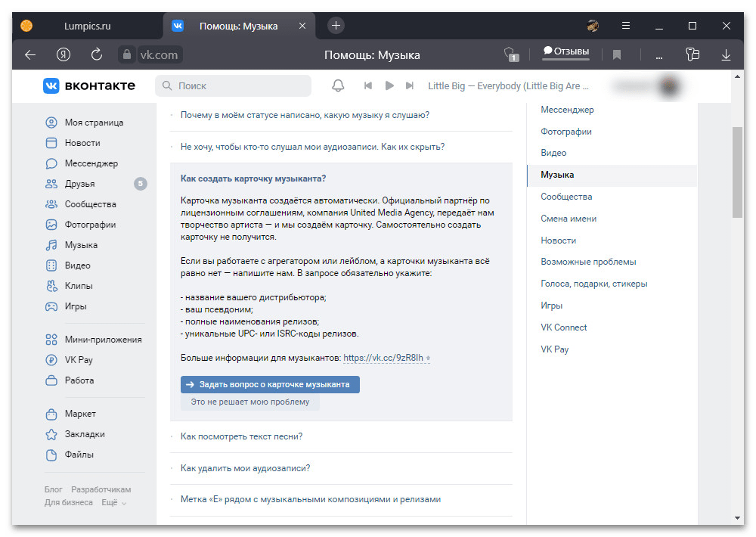Add page to bookmarks with bookmark icon
This screenshot has height=537, width=756.
617,55
